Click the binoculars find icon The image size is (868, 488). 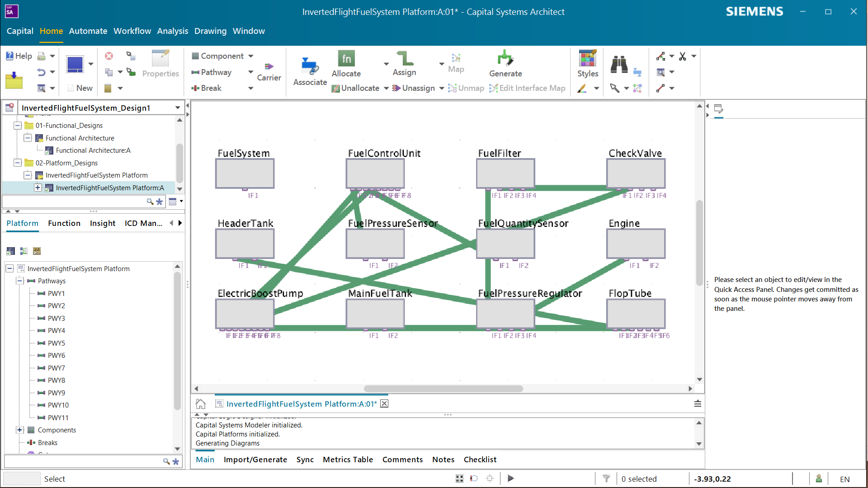tap(619, 65)
